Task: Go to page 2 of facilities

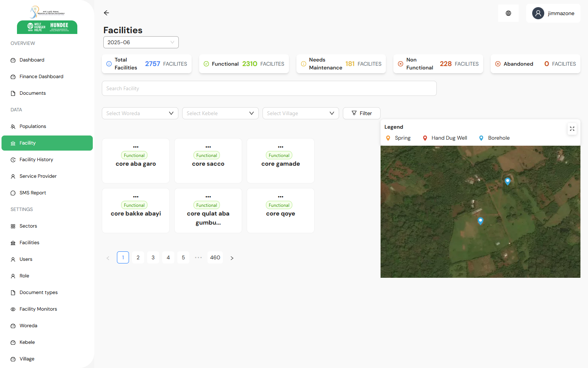Action: coord(138,257)
